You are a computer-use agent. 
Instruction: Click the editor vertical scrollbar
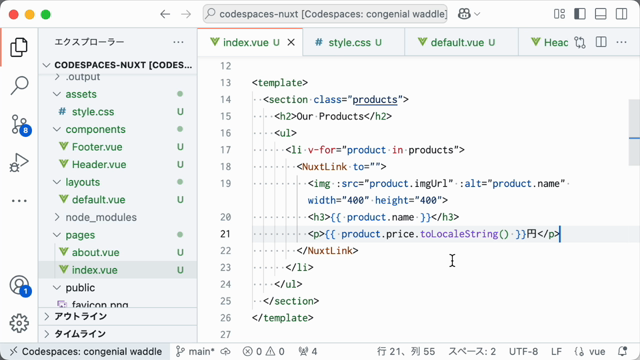pos(634,118)
